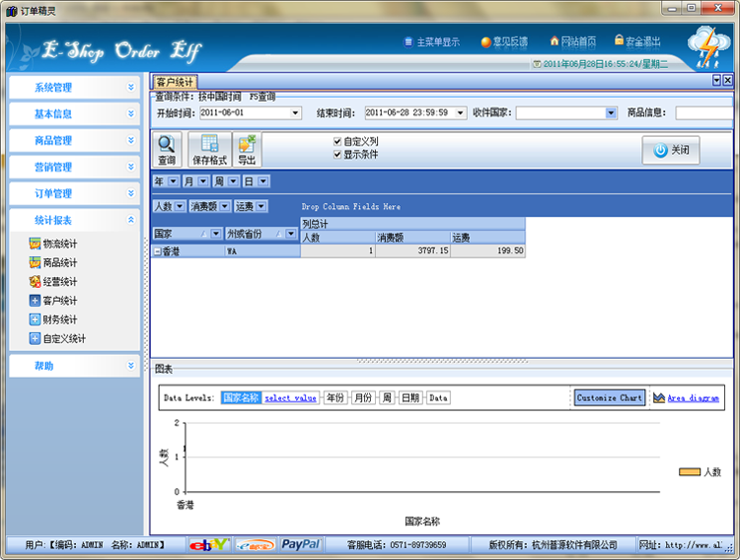The height and width of the screenshot is (560, 740).
Task: Click the Area diagram link
Action: tap(693, 398)
